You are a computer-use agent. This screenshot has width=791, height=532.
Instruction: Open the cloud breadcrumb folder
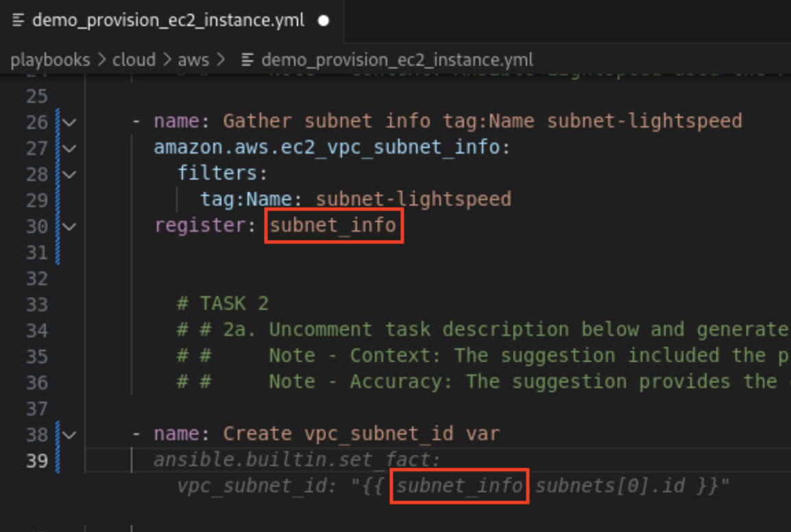134,60
